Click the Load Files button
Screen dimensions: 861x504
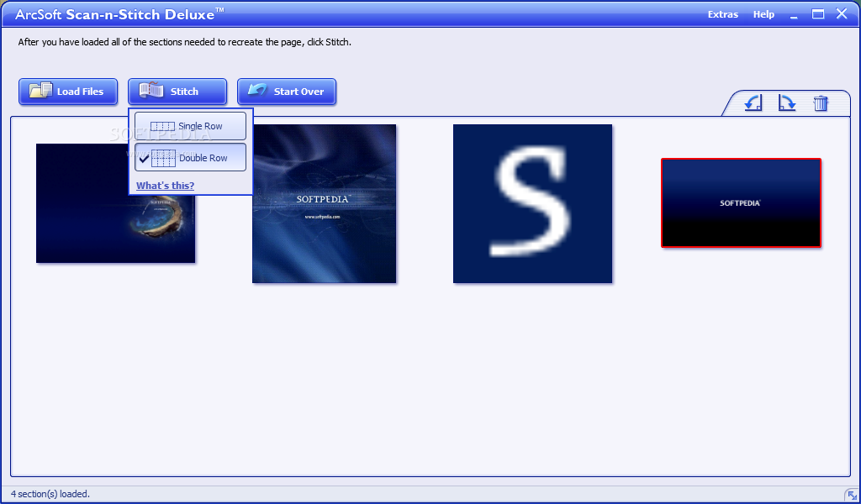pyautogui.click(x=68, y=92)
